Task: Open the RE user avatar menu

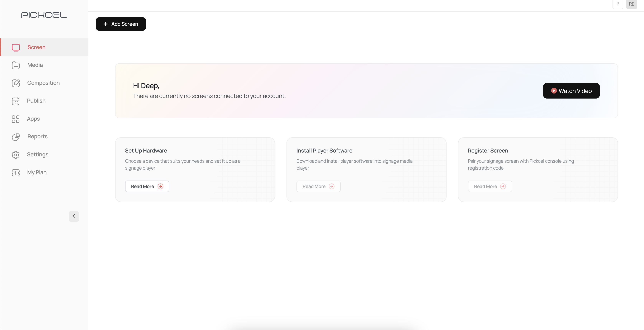Action: click(632, 4)
